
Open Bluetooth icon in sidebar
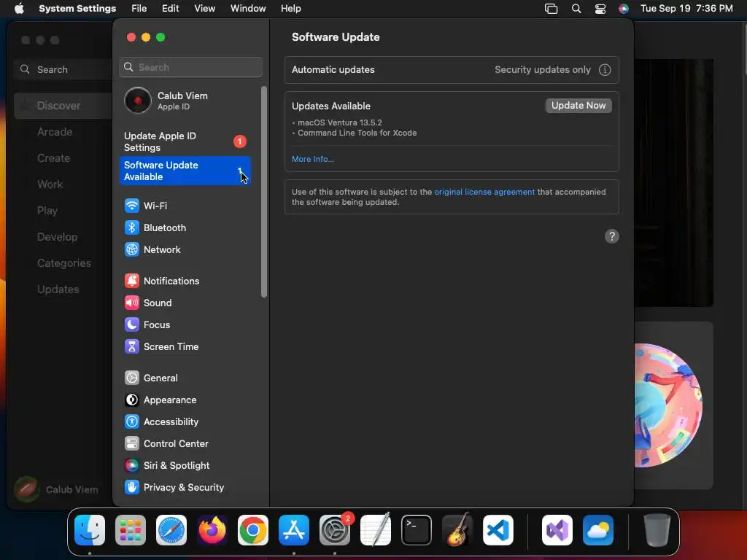[132, 227]
